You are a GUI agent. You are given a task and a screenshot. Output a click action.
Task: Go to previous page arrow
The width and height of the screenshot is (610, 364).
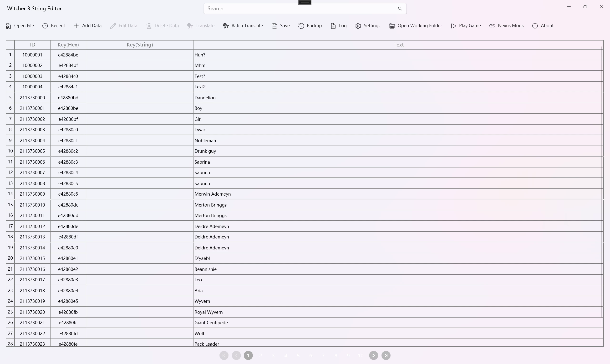236,355
